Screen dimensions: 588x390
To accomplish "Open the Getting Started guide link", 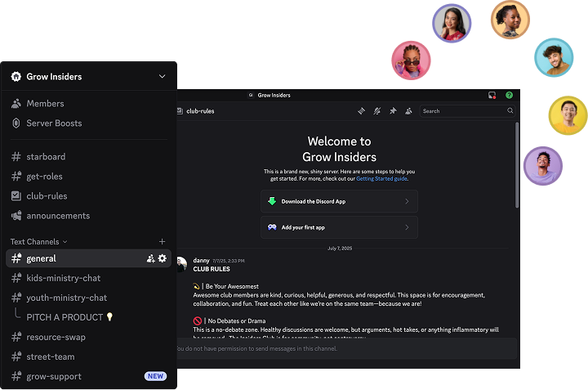I will [381, 179].
